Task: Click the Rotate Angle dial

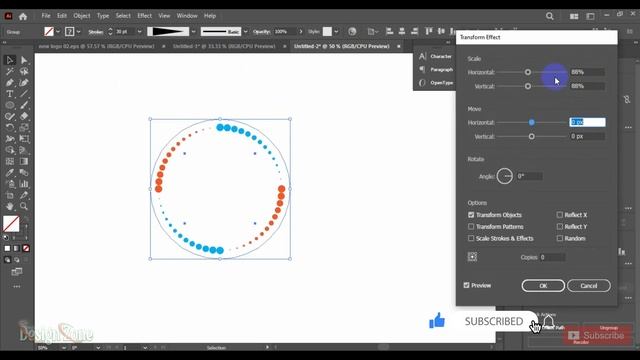Action: point(505,176)
